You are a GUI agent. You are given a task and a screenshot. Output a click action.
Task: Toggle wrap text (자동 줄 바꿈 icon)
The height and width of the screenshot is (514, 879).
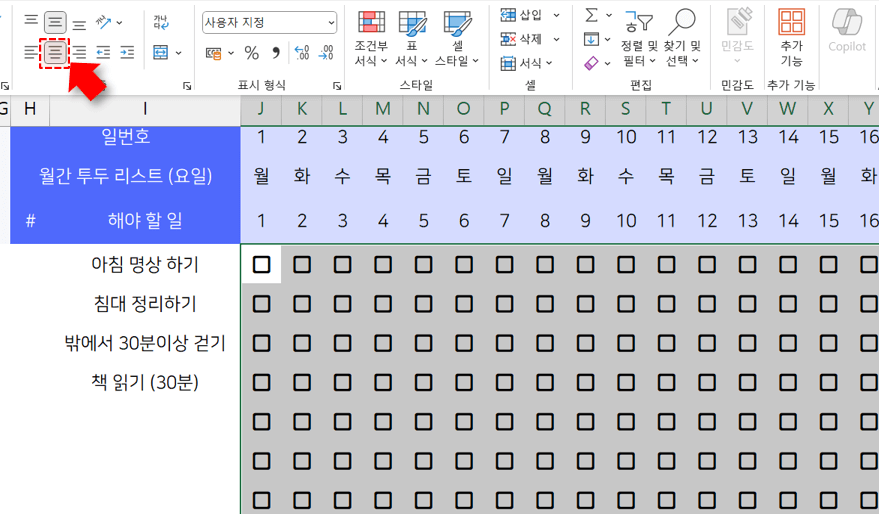(161, 22)
